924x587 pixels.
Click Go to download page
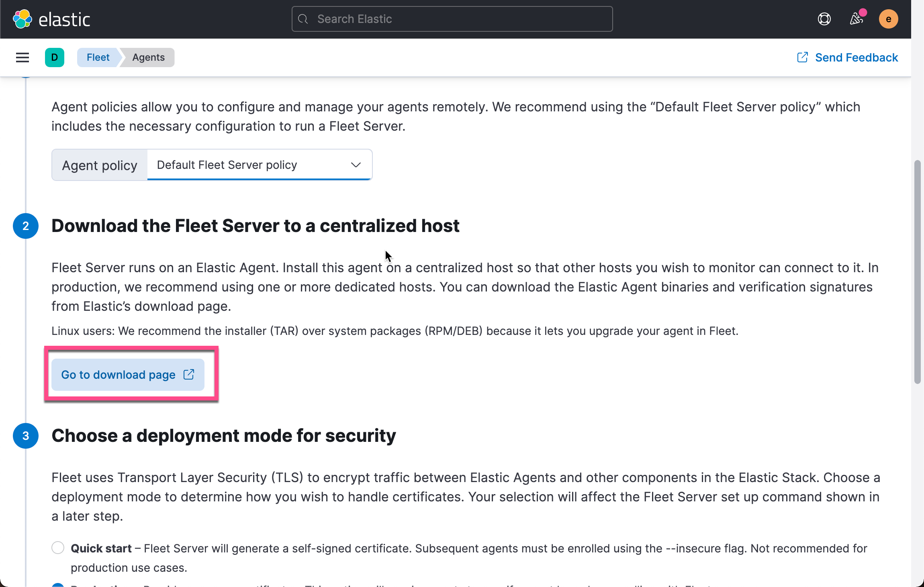tap(118, 375)
